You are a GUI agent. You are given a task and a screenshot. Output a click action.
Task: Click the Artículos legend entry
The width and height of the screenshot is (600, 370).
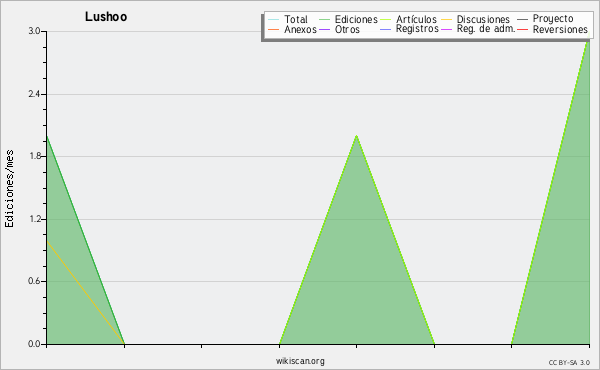409,19
